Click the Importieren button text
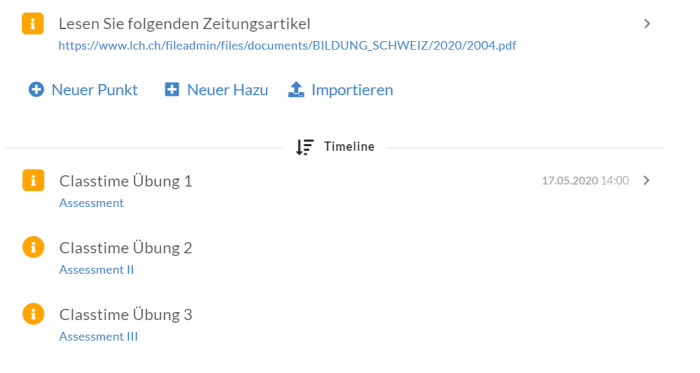Viewport: 700px width, 373px height. point(352,90)
